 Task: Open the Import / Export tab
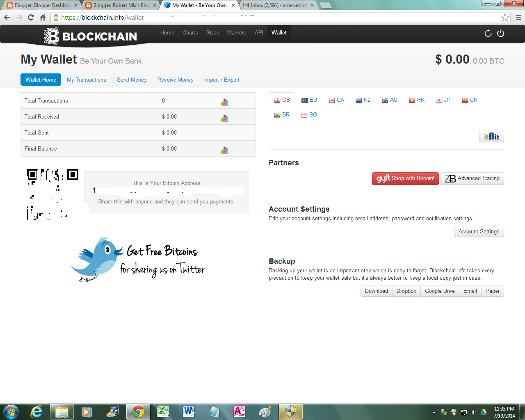[x=222, y=80]
